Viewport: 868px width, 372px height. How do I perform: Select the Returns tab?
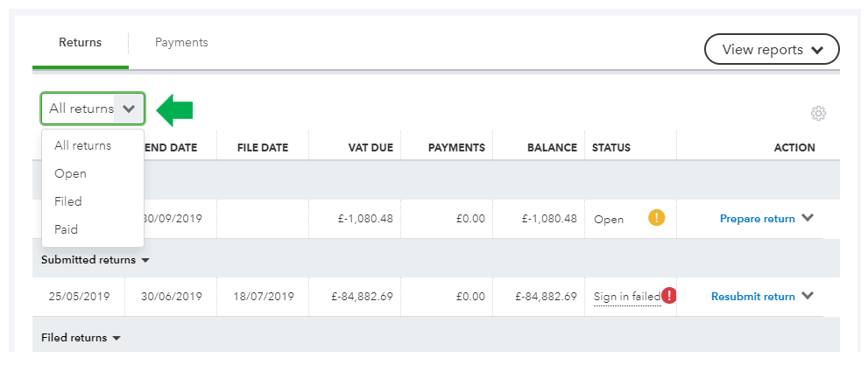click(81, 42)
